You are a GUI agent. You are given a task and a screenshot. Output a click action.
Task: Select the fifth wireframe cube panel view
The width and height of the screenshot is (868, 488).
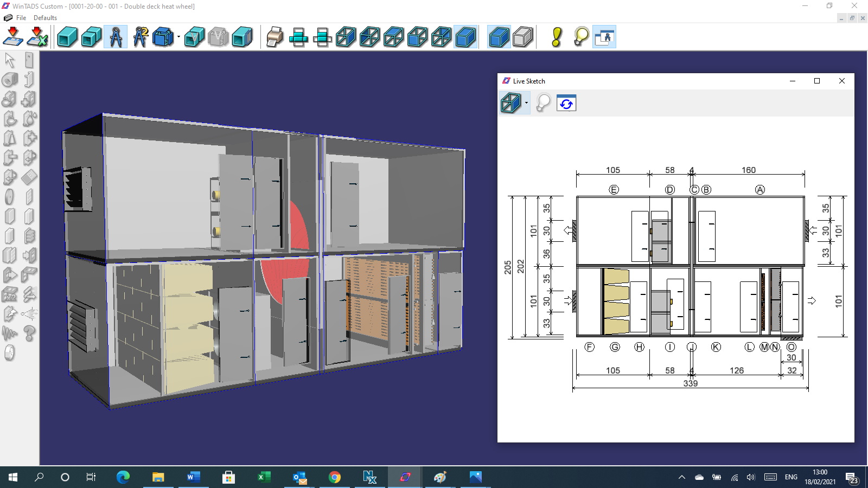pos(441,37)
